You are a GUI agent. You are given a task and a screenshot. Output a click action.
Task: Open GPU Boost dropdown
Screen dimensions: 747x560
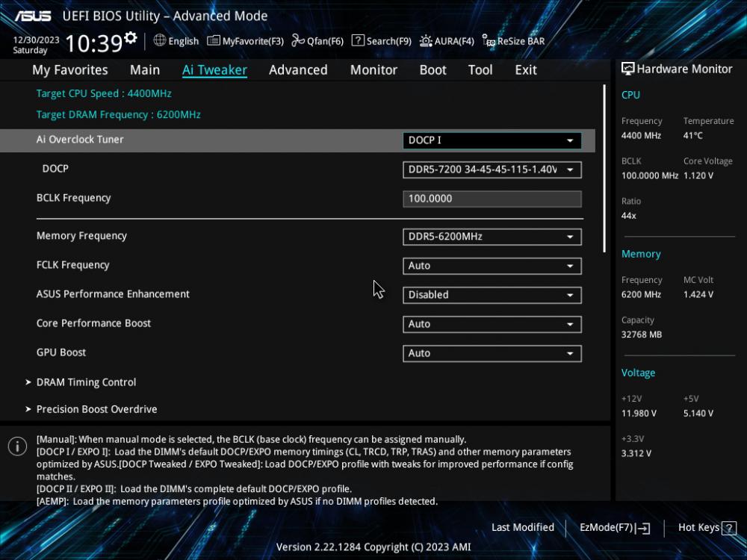coord(492,353)
